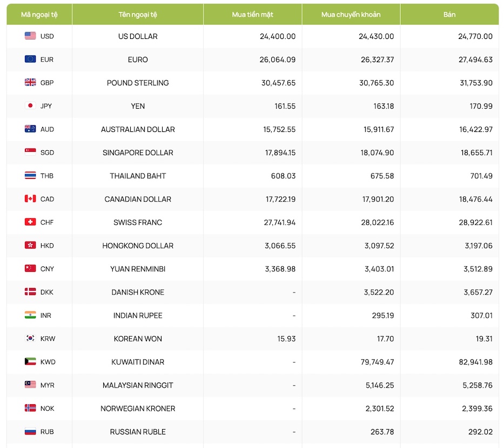Select the EUR cash buying rate 26,064.09
Screen dimensions: 504x448
pyautogui.click(x=278, y=59)
